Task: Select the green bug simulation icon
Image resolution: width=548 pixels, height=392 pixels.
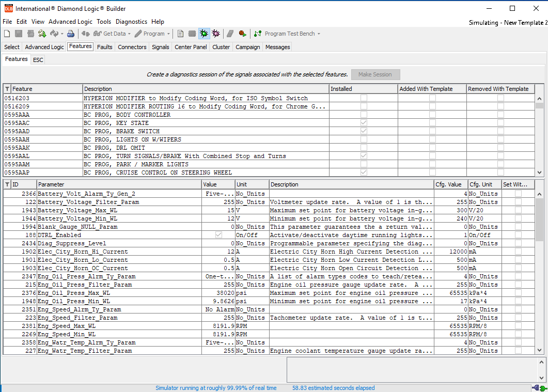Action: point(203,34)
